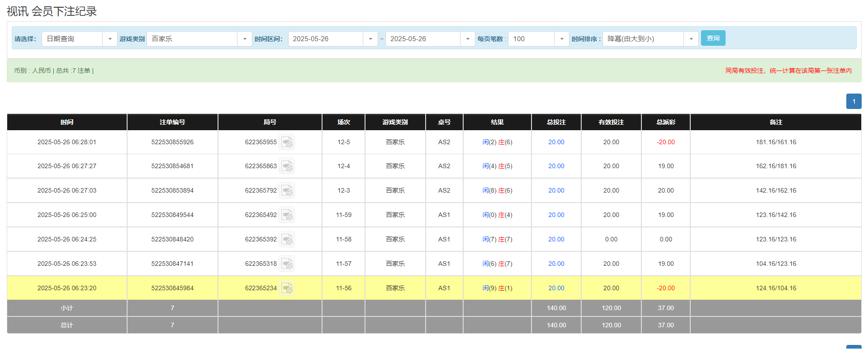868x349 pixels.
Task: Open the 百家乐 game type dropdown
Action: pyautogui.click(x=244, y=39)
